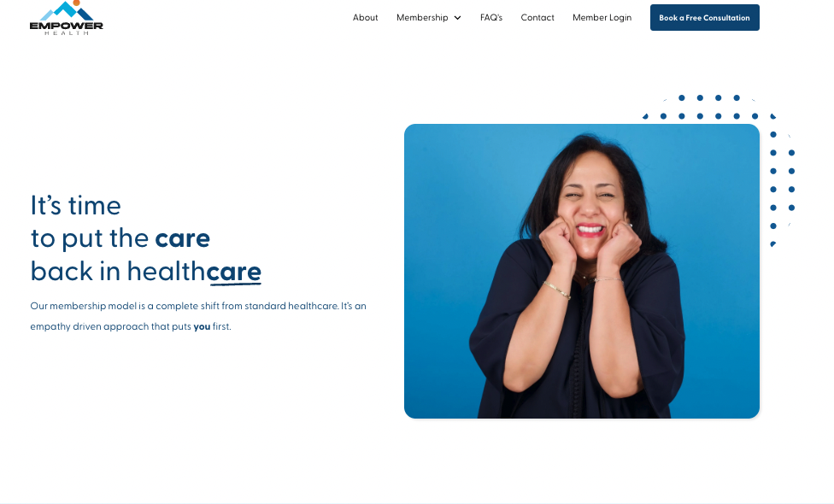Click the "It's time" heading line

point(75,206)
